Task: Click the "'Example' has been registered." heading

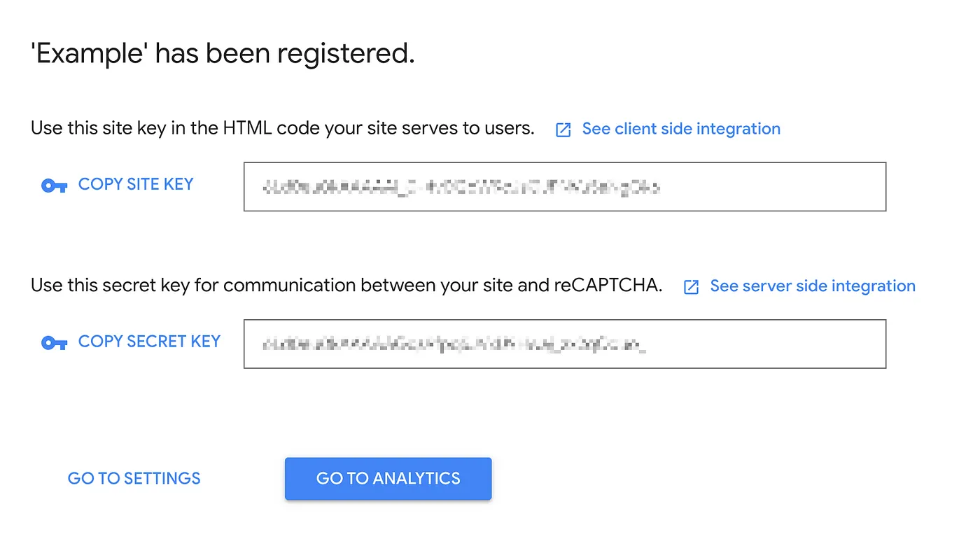Action: click(x=223, y=54)
